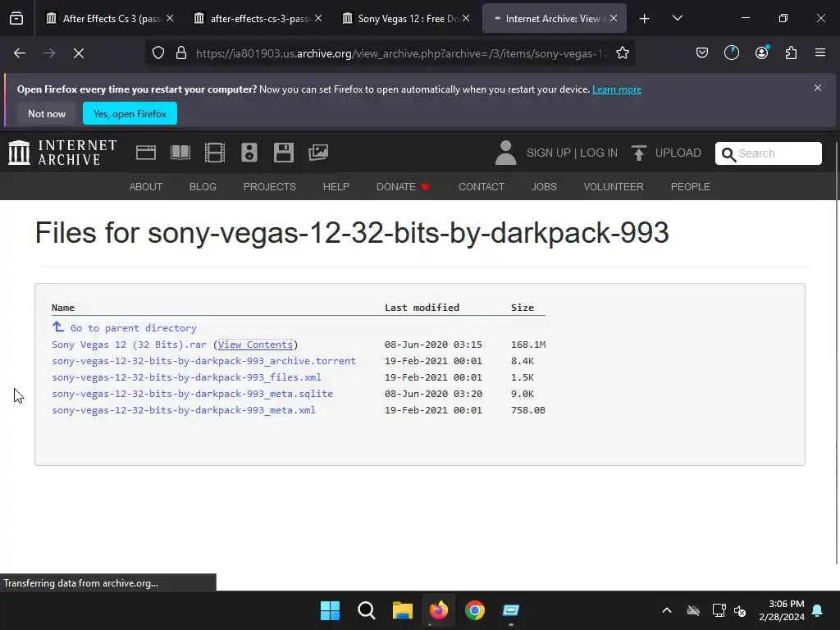840x630 pixels.
Task: Download Sony Vegas 12 (32 Bits).rar
Action: (129, 345)
